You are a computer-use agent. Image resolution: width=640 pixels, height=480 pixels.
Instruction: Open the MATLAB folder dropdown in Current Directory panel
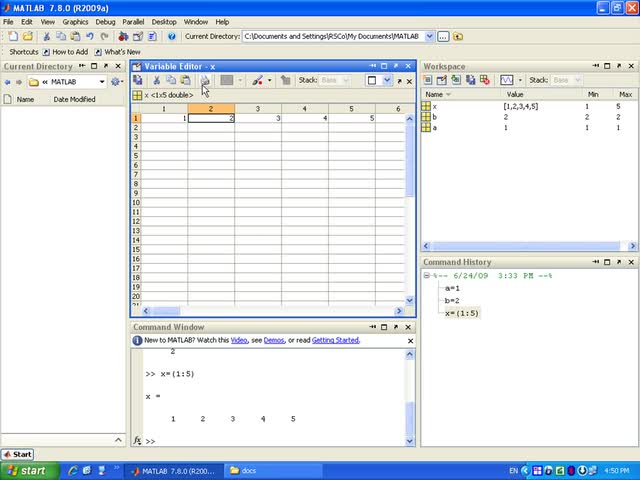[x=102, y=82]
